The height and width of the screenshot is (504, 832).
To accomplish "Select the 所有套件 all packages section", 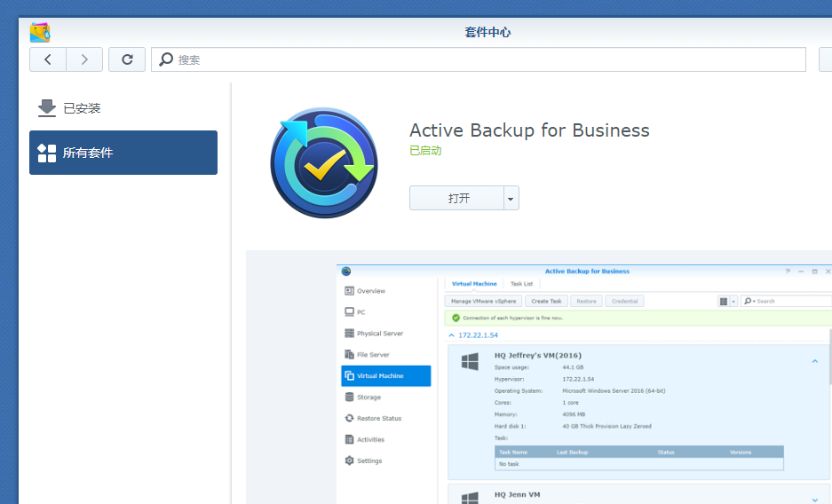I will pyautogui.click(x=123, y=153).
